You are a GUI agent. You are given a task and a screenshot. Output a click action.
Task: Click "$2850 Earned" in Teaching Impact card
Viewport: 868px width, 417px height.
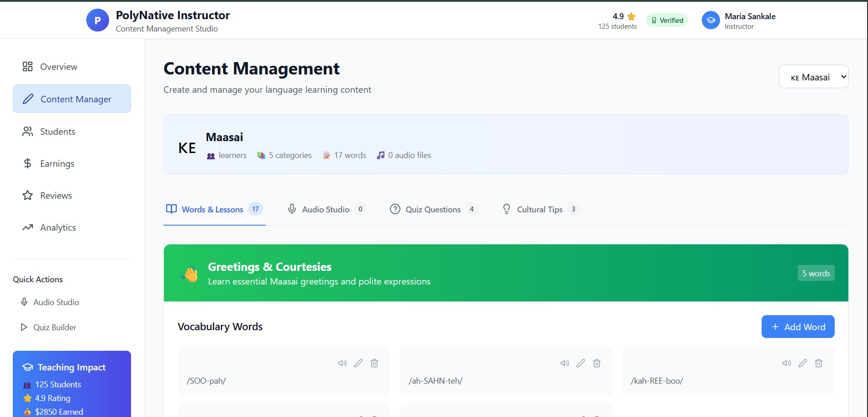tap(53, 412)
